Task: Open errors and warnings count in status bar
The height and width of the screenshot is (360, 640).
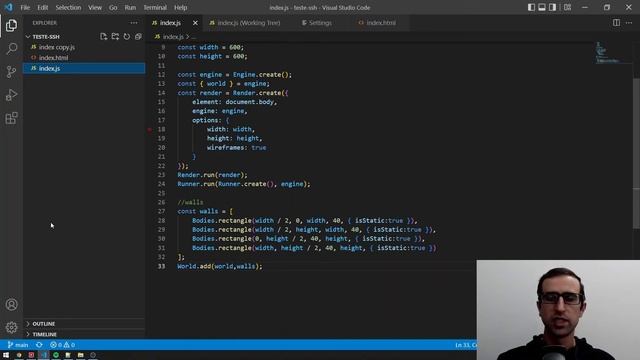Action: pos(62,345)
